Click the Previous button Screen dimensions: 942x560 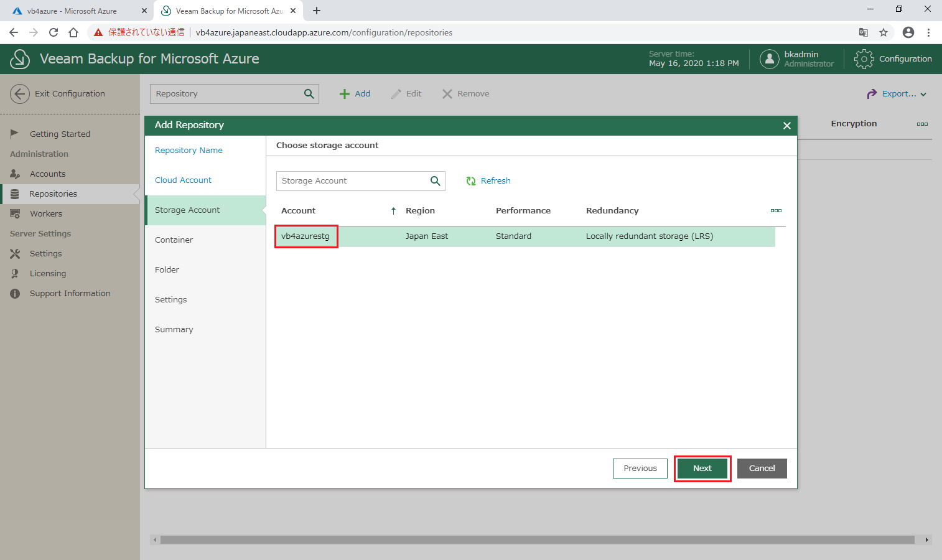click(640, 469)
